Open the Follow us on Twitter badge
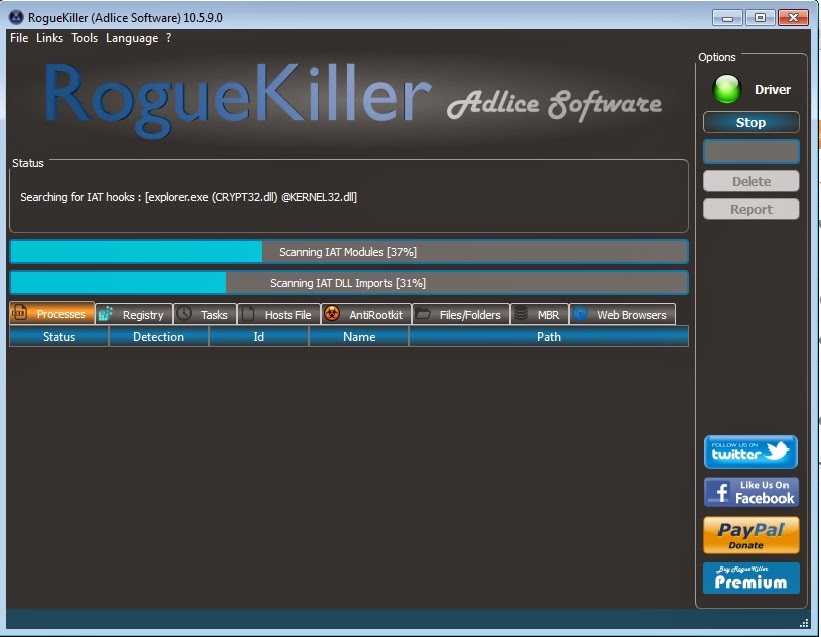This screenshot has width=821, height=637. point(751,452)
